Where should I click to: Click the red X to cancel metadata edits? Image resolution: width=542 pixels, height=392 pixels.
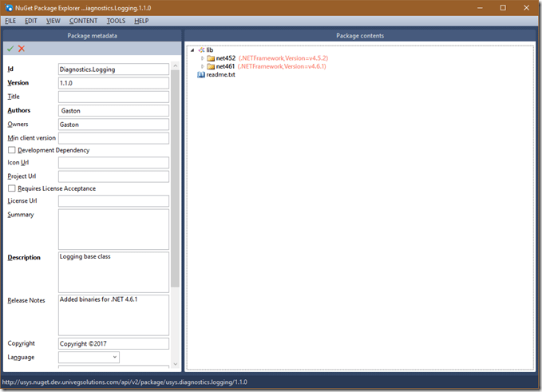22,49
